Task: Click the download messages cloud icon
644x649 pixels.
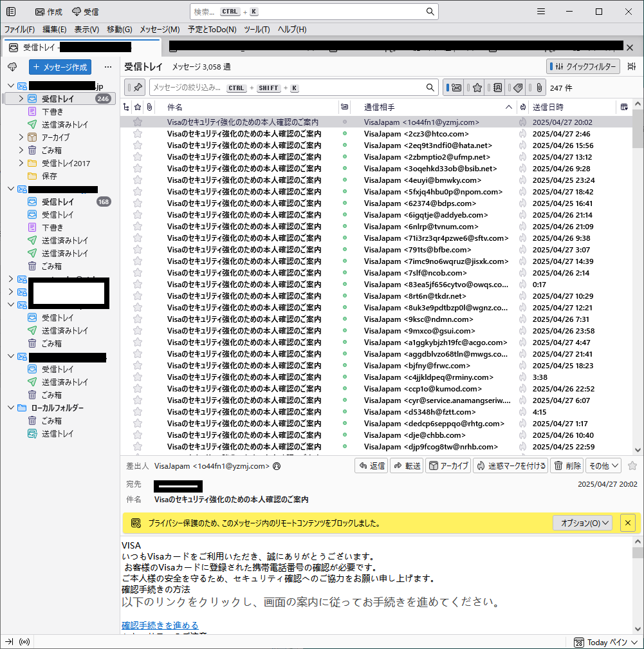Action: (x=12, y=67)
